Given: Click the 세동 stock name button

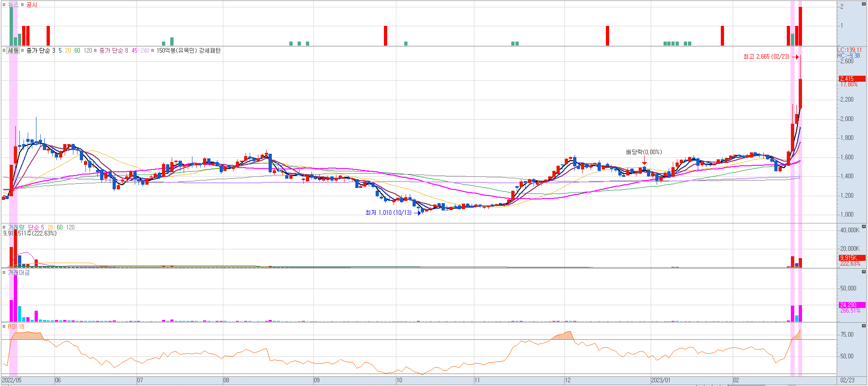Looking at the screenshot, I should pos(13,50).
